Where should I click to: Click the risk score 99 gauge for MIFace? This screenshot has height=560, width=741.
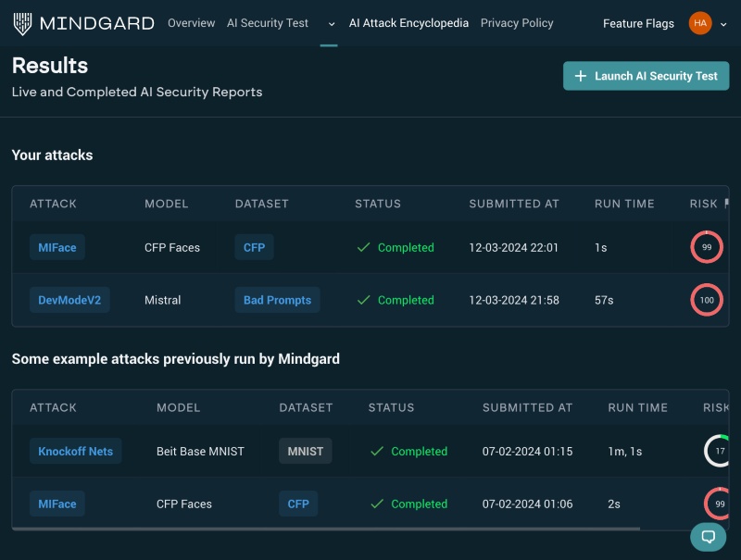point(707,247)
